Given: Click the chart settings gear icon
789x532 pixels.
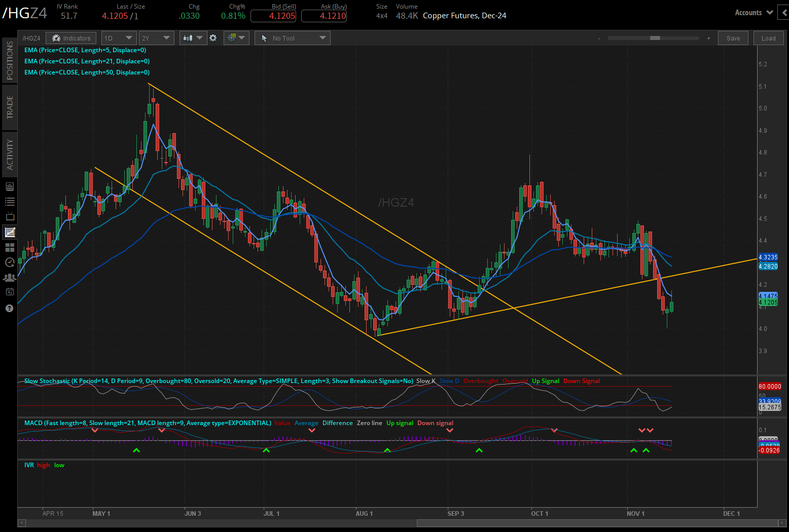Looking at the screenshot, I should click(x=213, y=37).
